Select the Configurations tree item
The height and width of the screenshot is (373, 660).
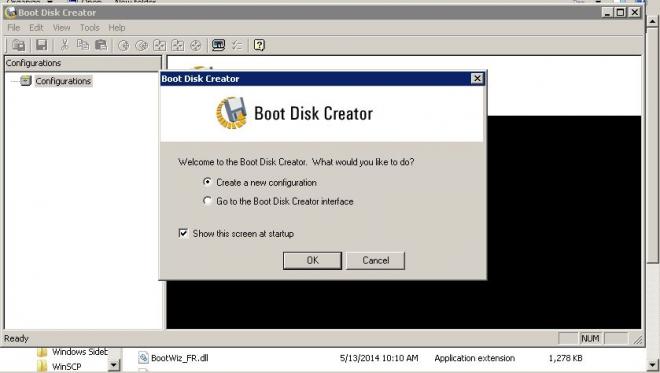[63, 81]
